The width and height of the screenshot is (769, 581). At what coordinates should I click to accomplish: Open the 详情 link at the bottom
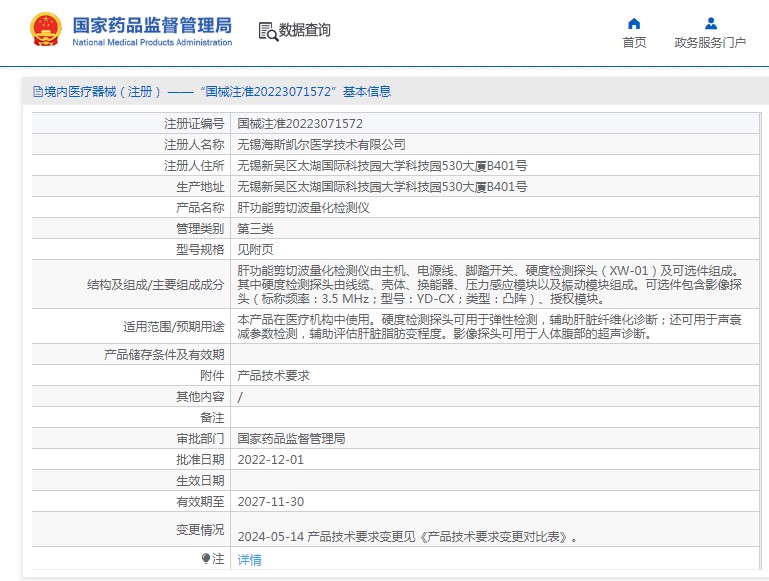249,560
